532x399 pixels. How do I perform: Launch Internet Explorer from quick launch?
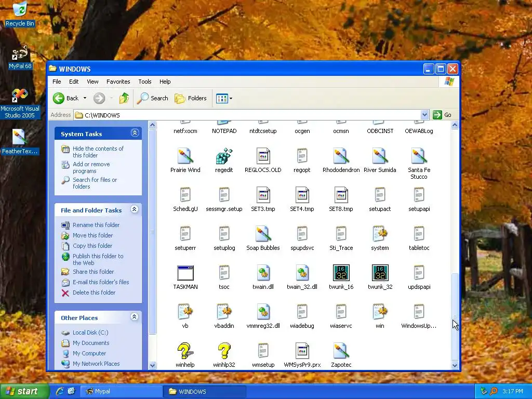coord(60,391)
